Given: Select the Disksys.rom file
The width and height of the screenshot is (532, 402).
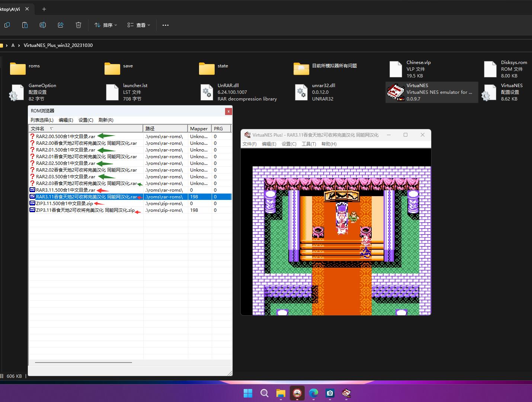Looking at the screenshot, I should point(506,69).
